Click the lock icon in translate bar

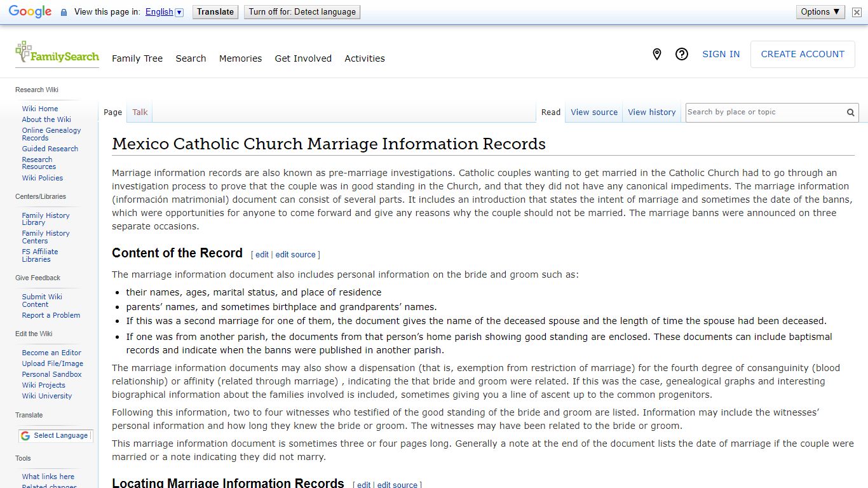pyautogui.click(x=64, y=12)
